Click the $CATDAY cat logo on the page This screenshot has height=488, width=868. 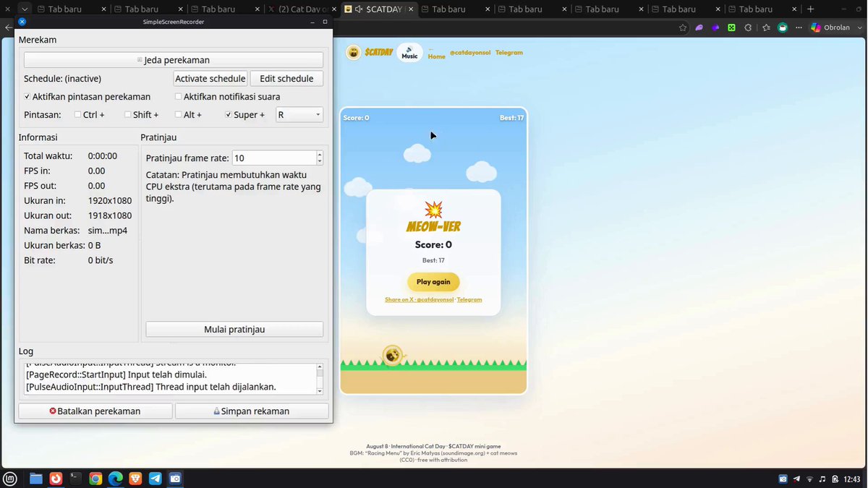(x=353, y=52)
